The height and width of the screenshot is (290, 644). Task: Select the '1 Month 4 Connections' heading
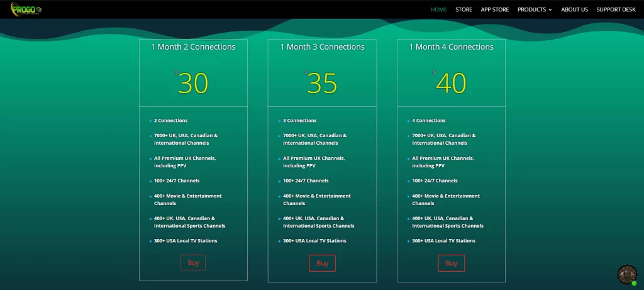pos(452,47)
